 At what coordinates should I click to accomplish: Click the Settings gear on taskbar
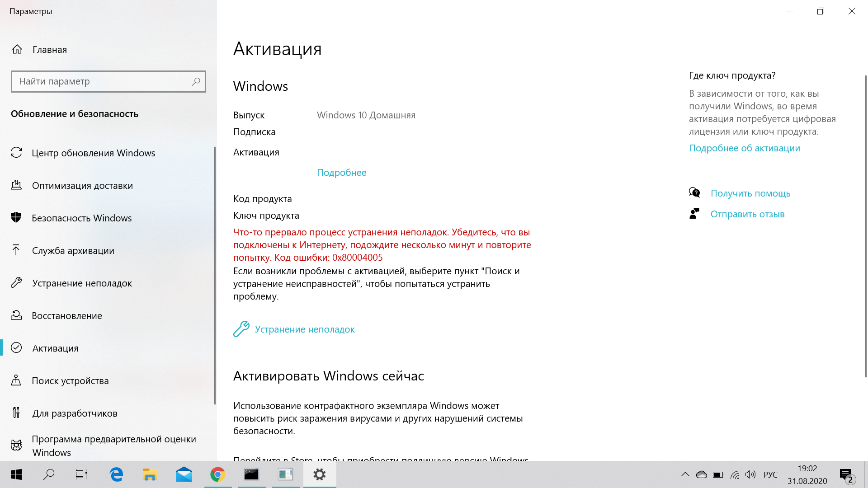point(320,474)
